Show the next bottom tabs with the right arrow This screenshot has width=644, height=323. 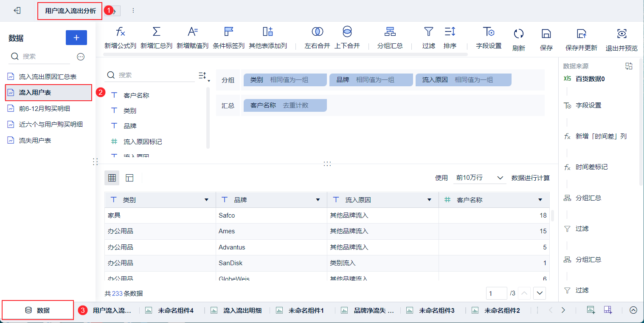pos(563,310)
